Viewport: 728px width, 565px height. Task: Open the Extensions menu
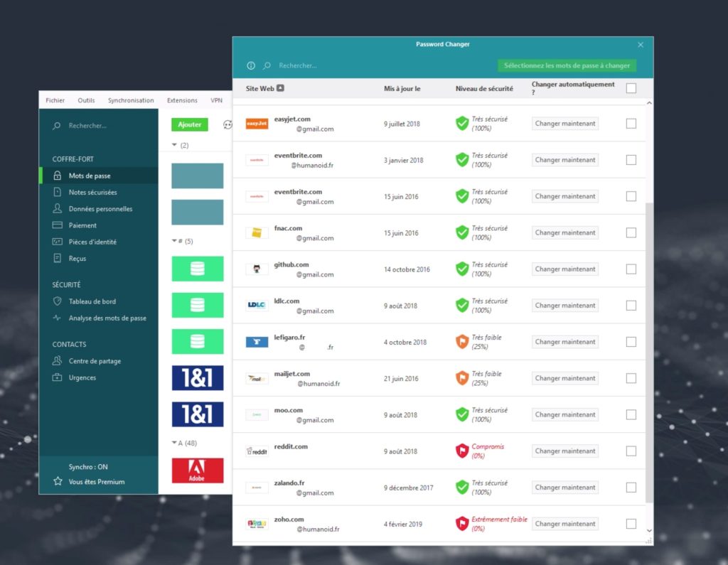pyautogui.click(x=182, y=100)
